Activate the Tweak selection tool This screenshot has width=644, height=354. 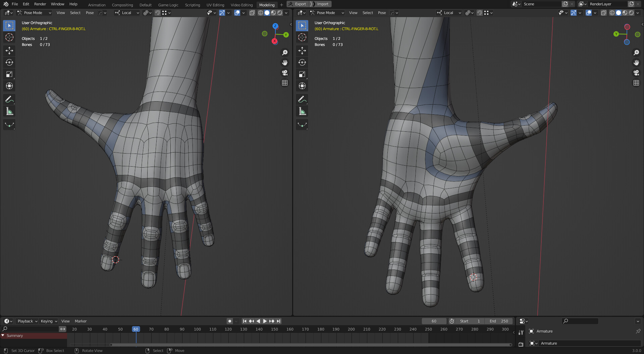pos(9,25)
